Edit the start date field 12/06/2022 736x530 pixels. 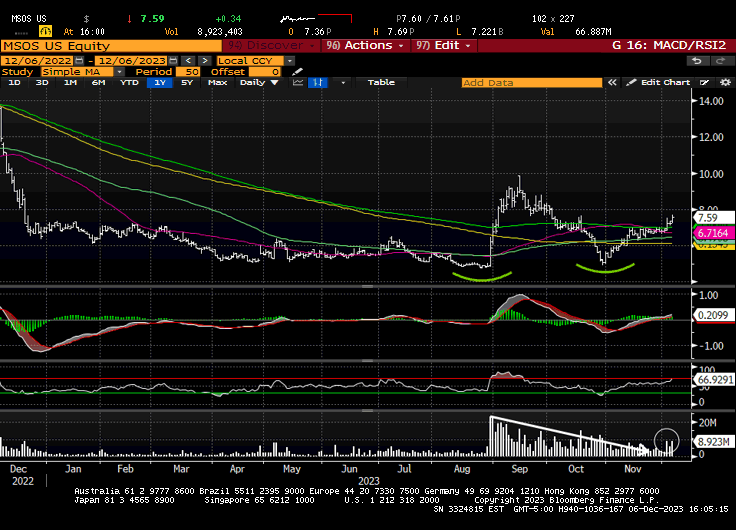38,61
